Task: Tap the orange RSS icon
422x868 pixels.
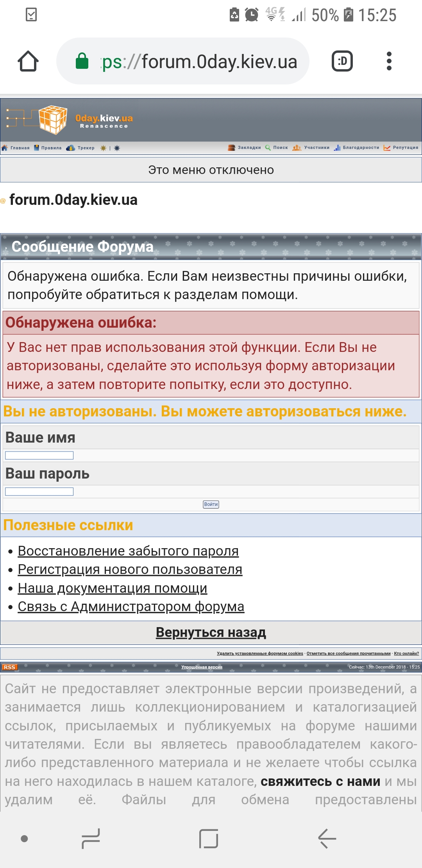Action: pyautogui.click(x=9, y=667)
